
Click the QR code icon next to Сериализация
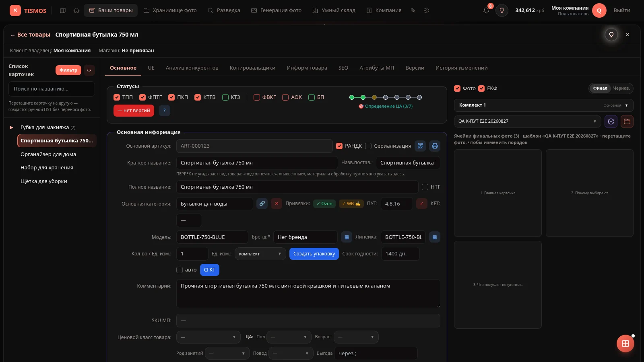pyautogui.click(x=421, y=146)
